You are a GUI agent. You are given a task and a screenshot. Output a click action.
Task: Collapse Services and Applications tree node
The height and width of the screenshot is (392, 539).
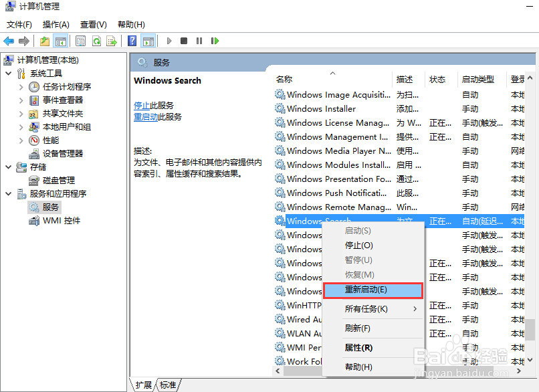[x=9, y=194]
